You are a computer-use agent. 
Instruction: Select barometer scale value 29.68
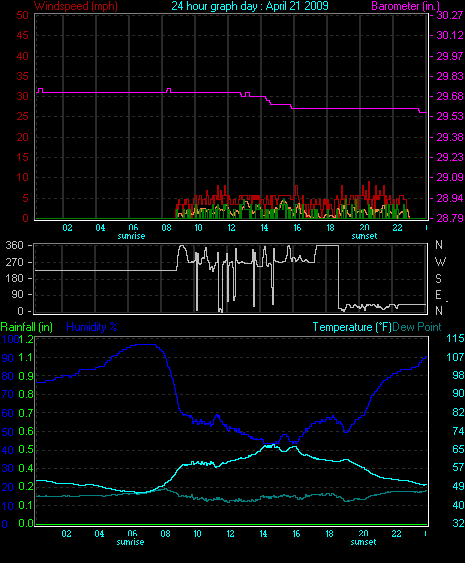click(x=450, y=96)
